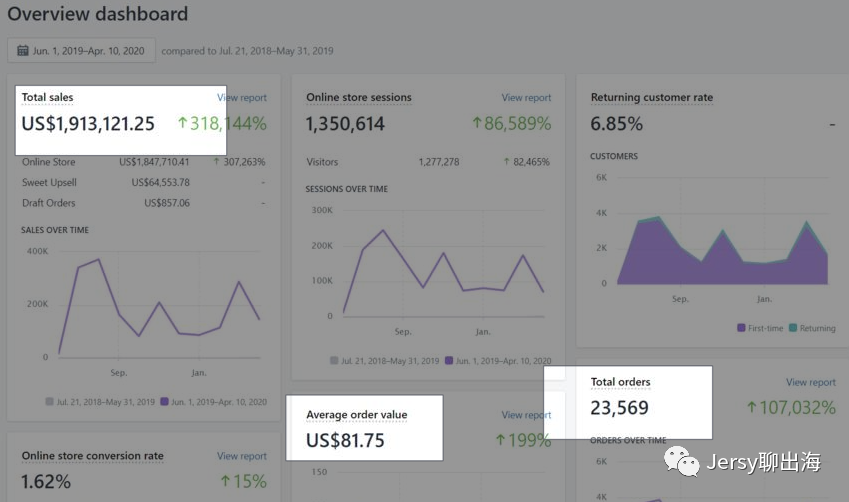
Task: Click the Visitors row under sessions
Action: tap(322, 162)
